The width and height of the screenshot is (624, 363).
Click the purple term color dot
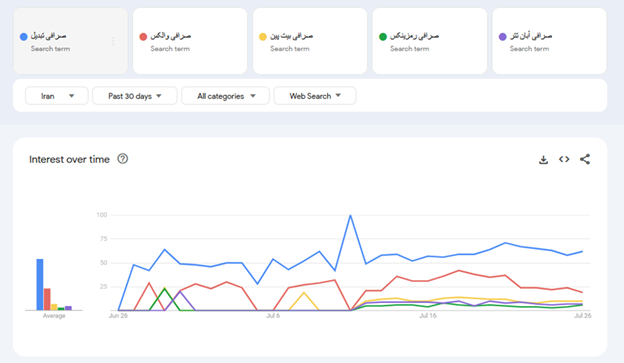point(503,37)
